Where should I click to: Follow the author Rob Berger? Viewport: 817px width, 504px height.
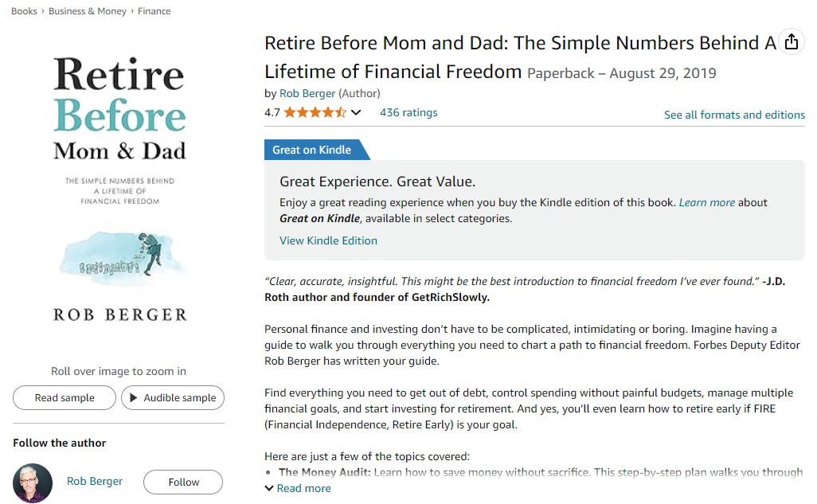[182, 482]
